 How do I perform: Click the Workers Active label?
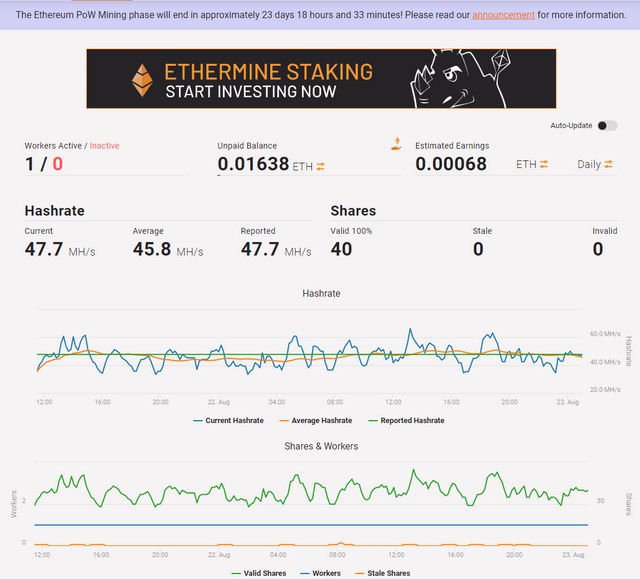pyautogui.click(x=53, y=146)
